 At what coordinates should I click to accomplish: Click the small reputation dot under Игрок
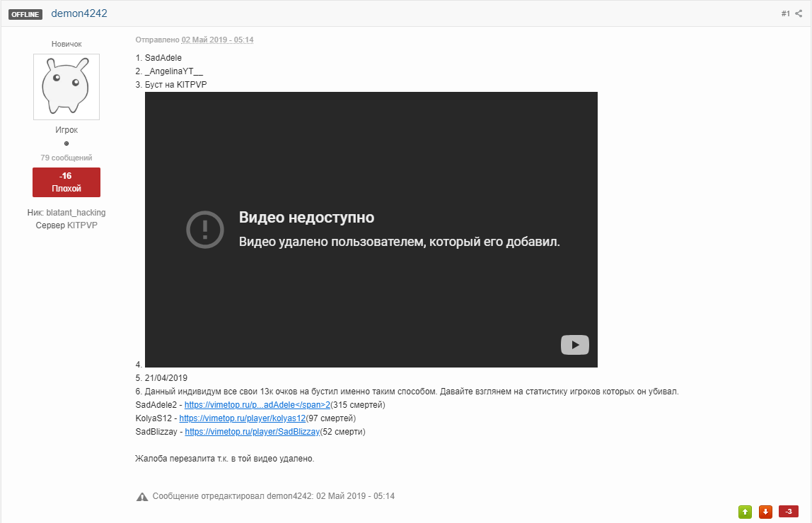click(x=66, y=143)
